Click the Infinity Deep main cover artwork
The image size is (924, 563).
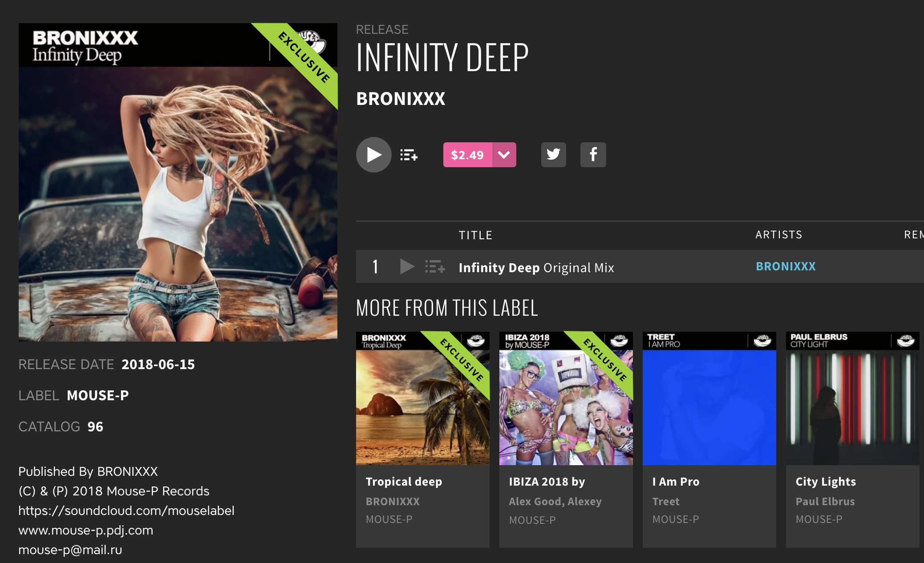[x=178, y=182]
